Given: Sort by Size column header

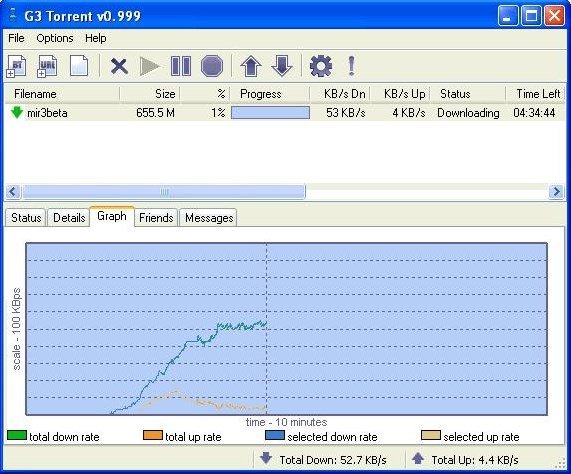Looking at the screenshot, I should [x=150, y=94].
